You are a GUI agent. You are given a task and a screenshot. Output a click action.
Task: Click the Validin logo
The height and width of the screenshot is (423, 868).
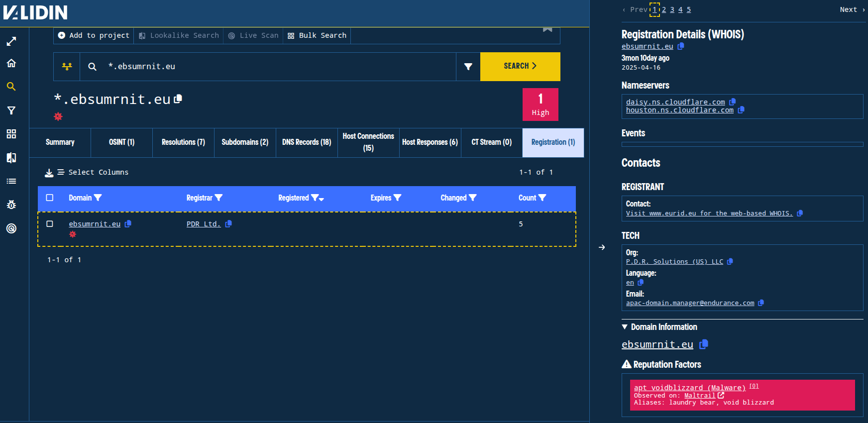click(35, 12)
